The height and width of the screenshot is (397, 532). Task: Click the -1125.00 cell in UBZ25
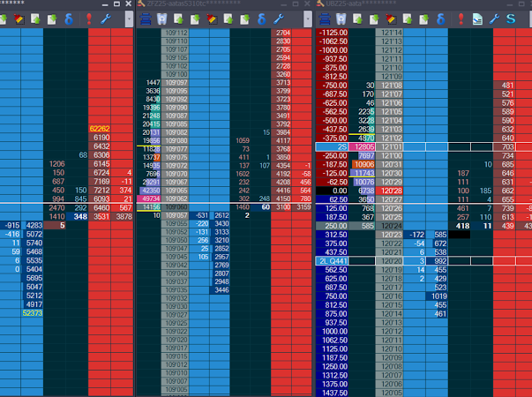[332, 33]
